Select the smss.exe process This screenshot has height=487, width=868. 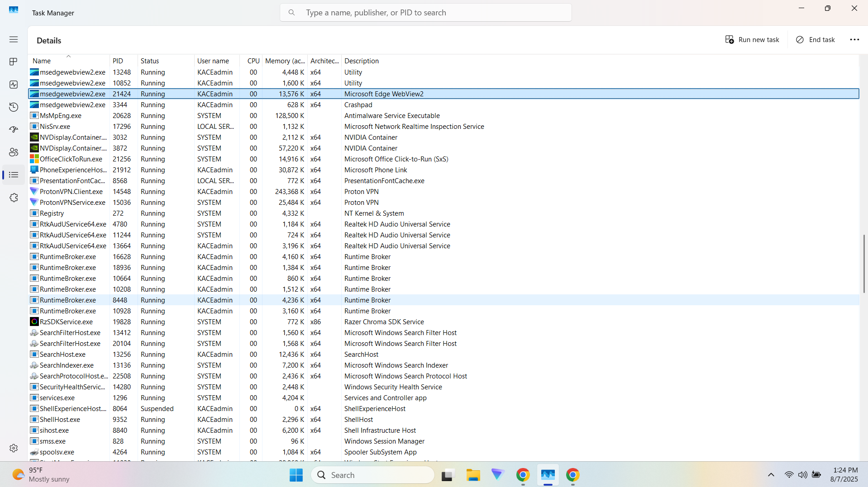[444, 441]
